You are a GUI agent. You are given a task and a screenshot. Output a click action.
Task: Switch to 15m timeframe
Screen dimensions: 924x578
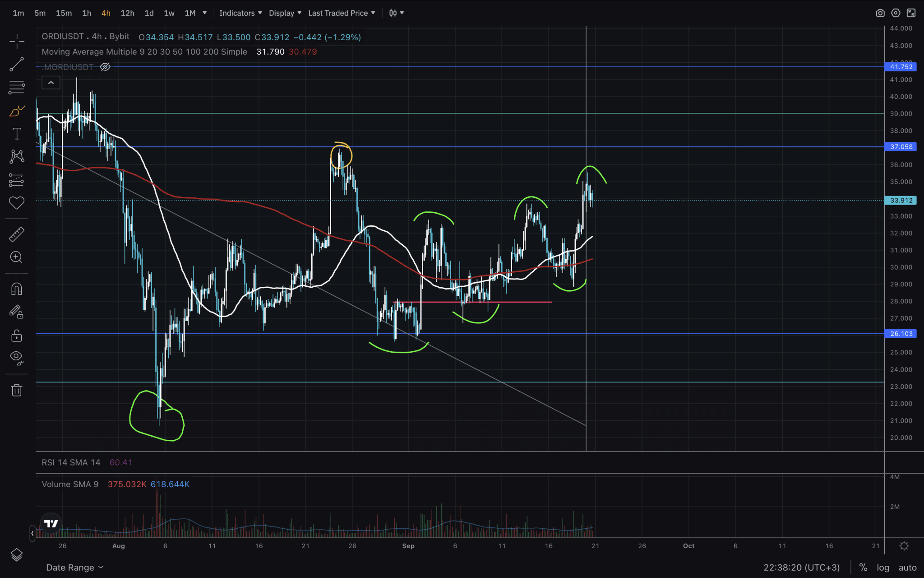(64, 13)
